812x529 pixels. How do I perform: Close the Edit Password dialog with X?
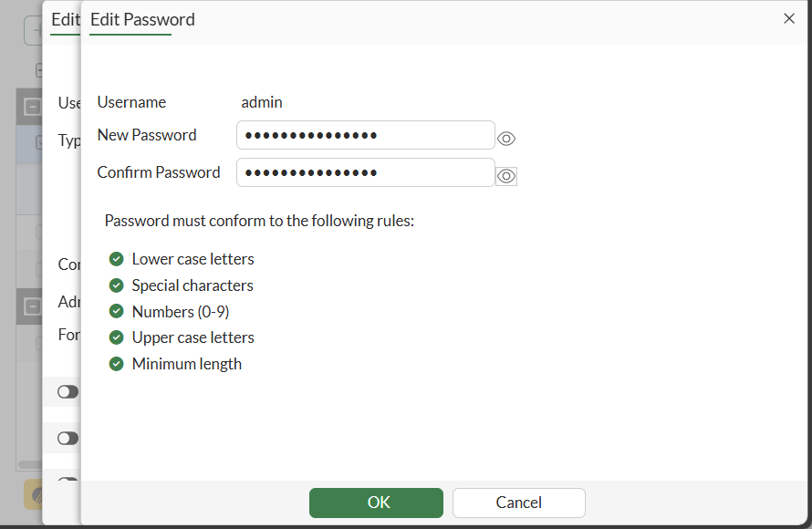(x=789, y=18)
